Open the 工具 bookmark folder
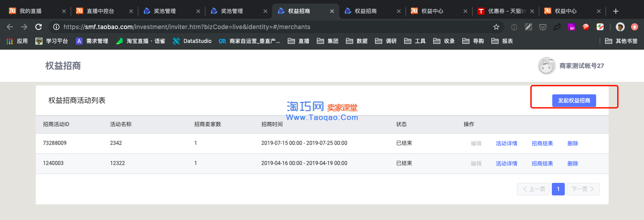Image resolution: width=644 pixels, height=220 pixels. click(415, 41)
